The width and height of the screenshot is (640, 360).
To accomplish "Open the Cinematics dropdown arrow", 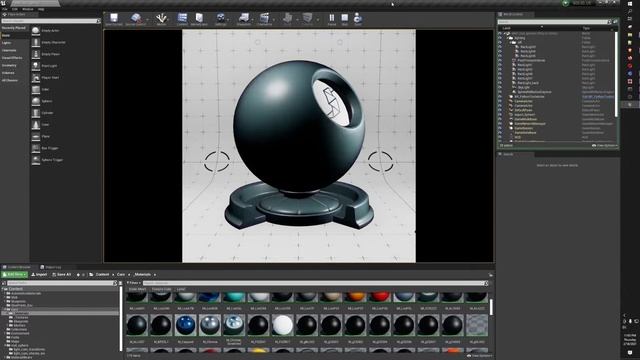I will coord(273,19).
